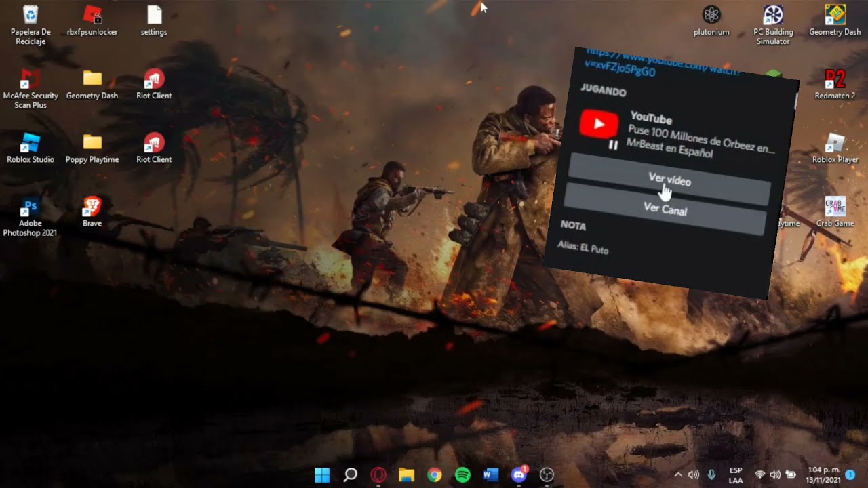Open the Roblox Studio shortcut

click(31, 148)
